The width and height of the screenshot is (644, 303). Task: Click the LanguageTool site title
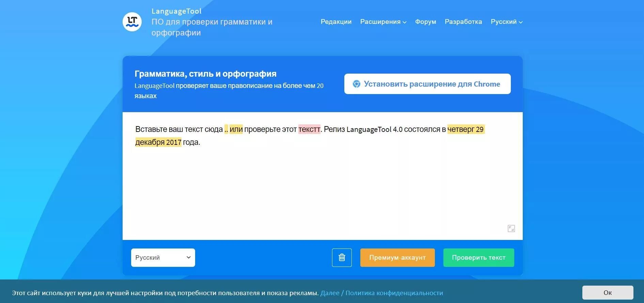tap(176, 11)
